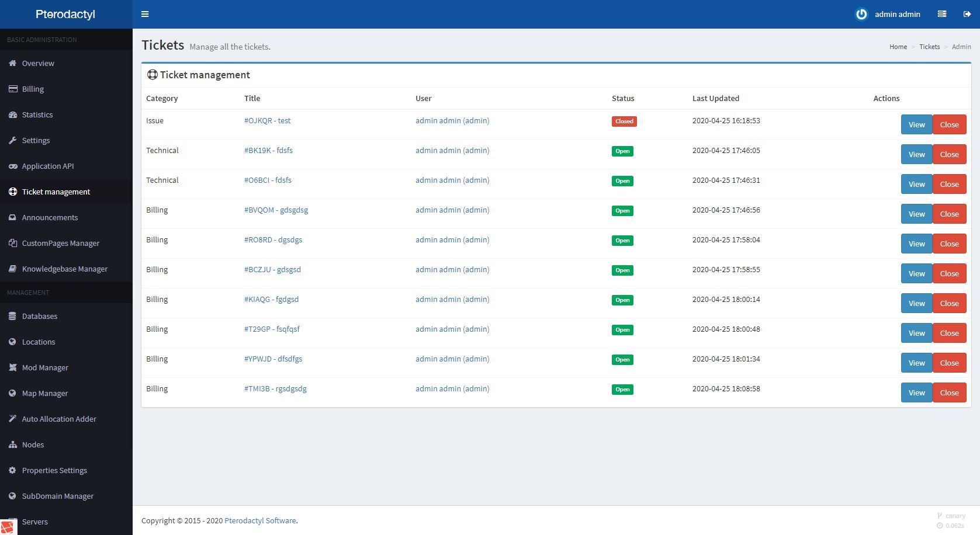View the #OJKQR - test ticket

[916, 124]
